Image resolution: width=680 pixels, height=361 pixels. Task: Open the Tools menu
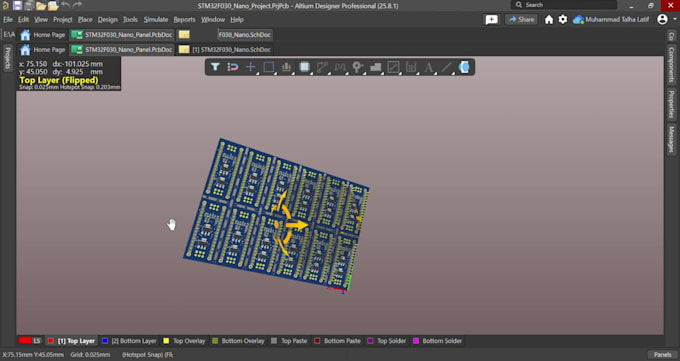point(130,20)
